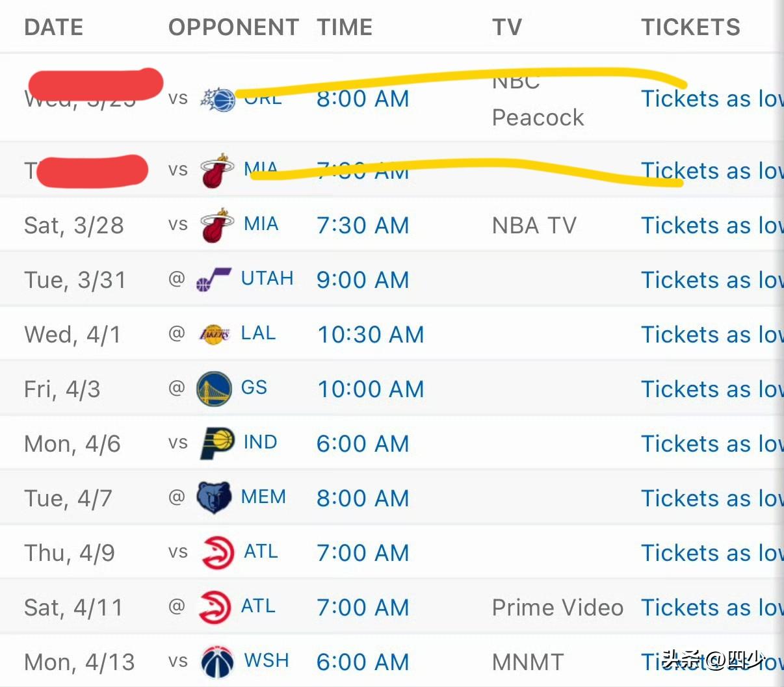Click the 10:30 AM game time link
The height and width of the screenshot is (687, 784).
click(371, 335)
